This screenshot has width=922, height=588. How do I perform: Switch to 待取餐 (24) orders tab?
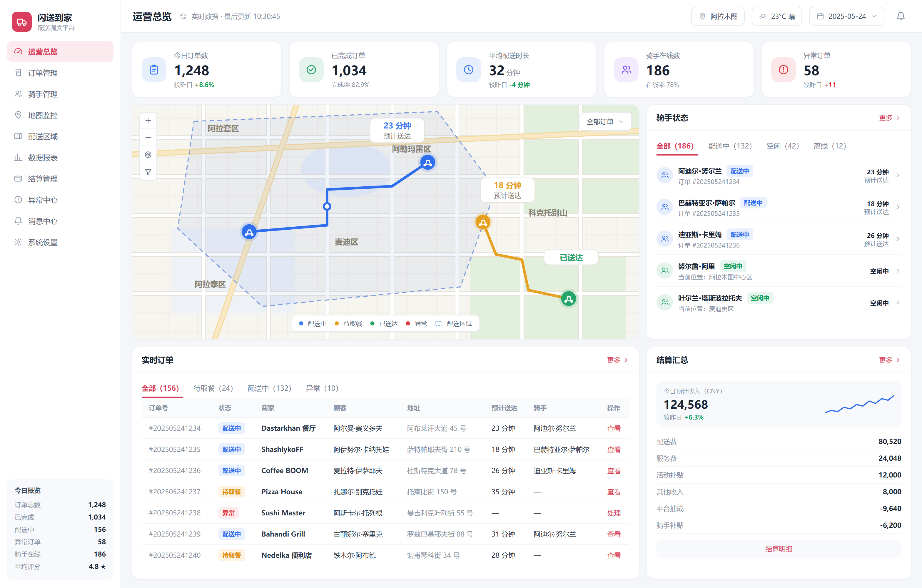click(213, 388)
